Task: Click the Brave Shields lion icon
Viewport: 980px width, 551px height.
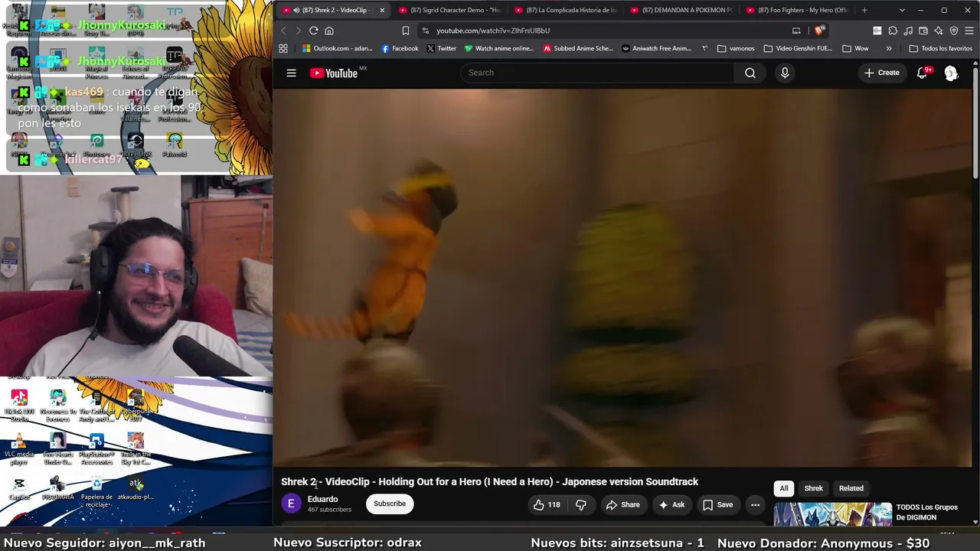Action: [x=820, y=31]
